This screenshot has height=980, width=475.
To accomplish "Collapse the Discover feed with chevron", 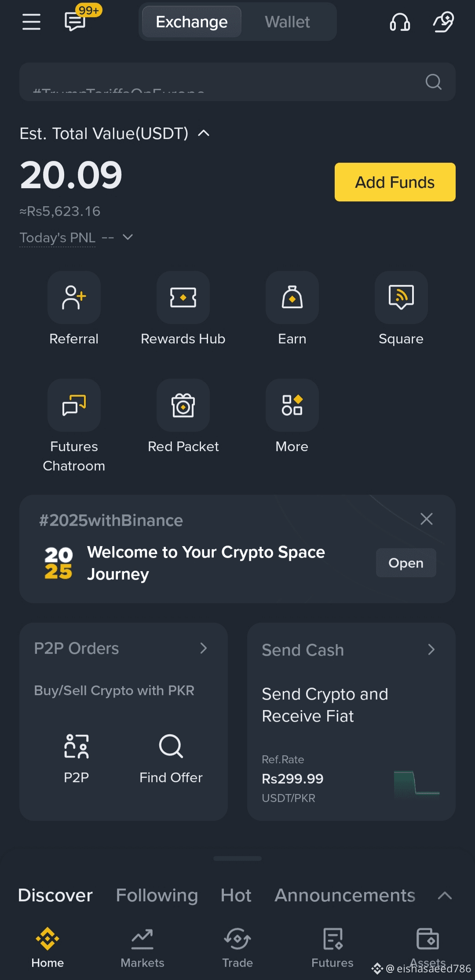I will [x=445, y=896].
